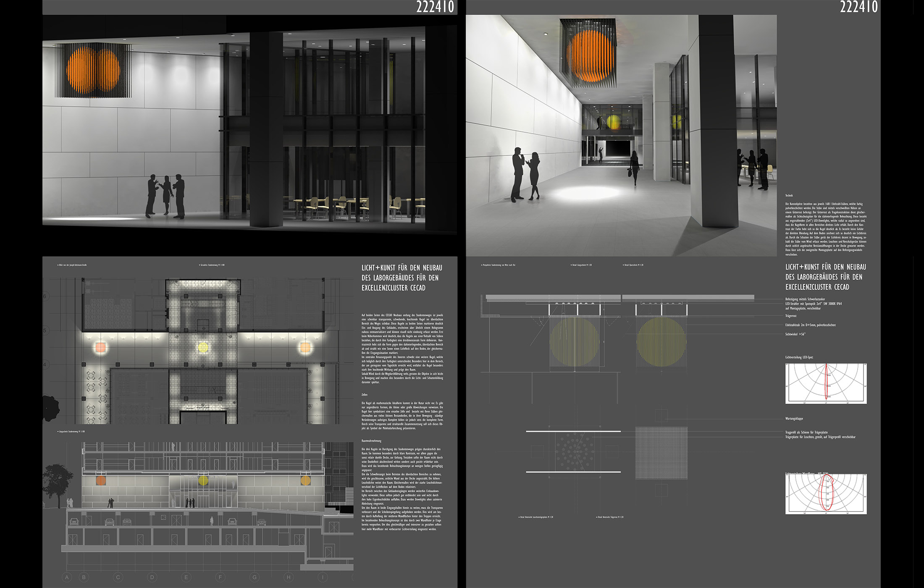Image resolution: width=924 pixels, height=588 pixels.
Task: Click the 'Sichtwinkel >56°' annotation label
Action: [x=795, y=334]
